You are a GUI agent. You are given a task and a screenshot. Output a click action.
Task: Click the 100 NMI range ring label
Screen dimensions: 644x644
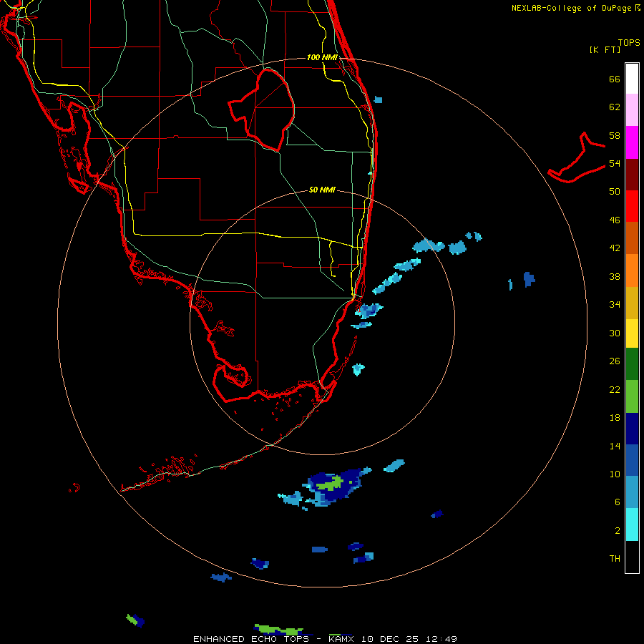[x=322, y=57]
